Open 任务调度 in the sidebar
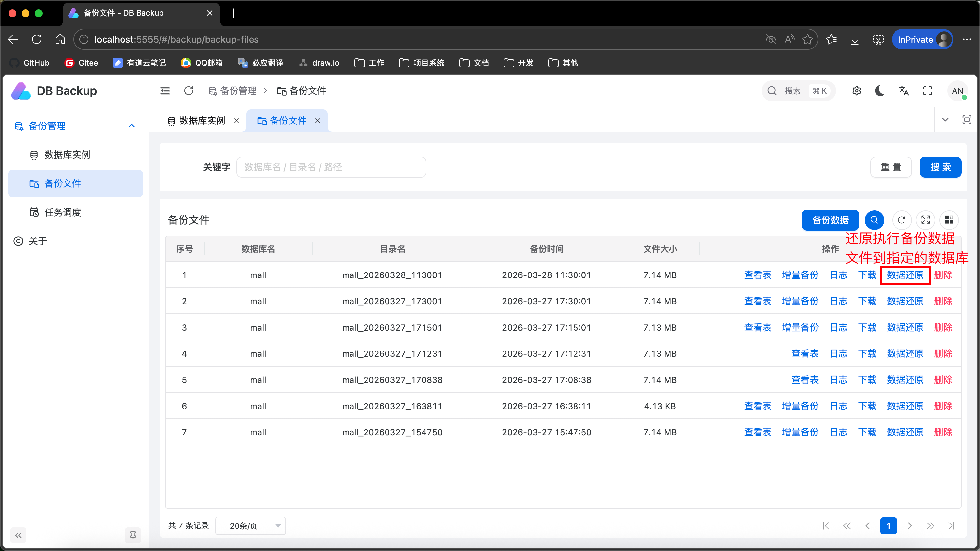This screenshot has width=980, height=551. 63,212
